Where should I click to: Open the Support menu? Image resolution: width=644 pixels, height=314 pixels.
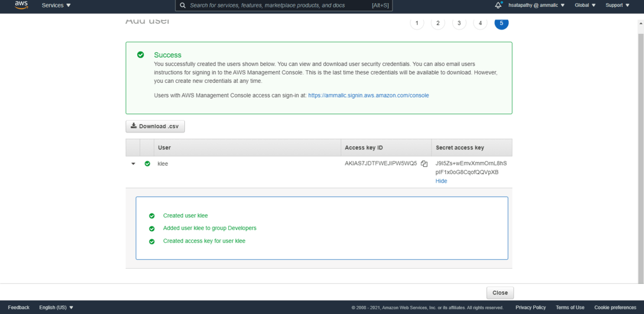click(617, 5)
